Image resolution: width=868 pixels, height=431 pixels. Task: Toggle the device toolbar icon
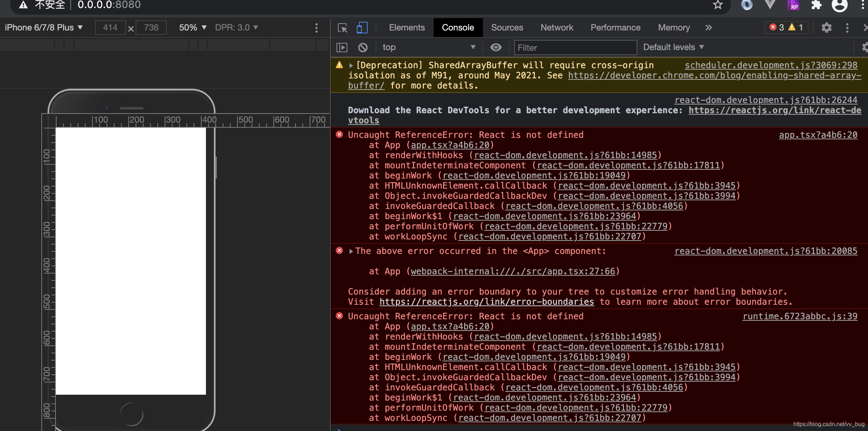coord(362,28)
